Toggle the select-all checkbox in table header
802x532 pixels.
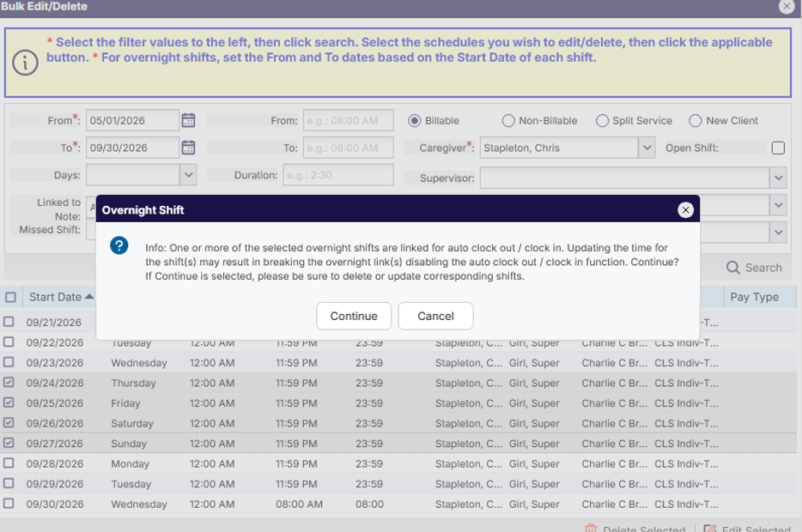[10, 297]
